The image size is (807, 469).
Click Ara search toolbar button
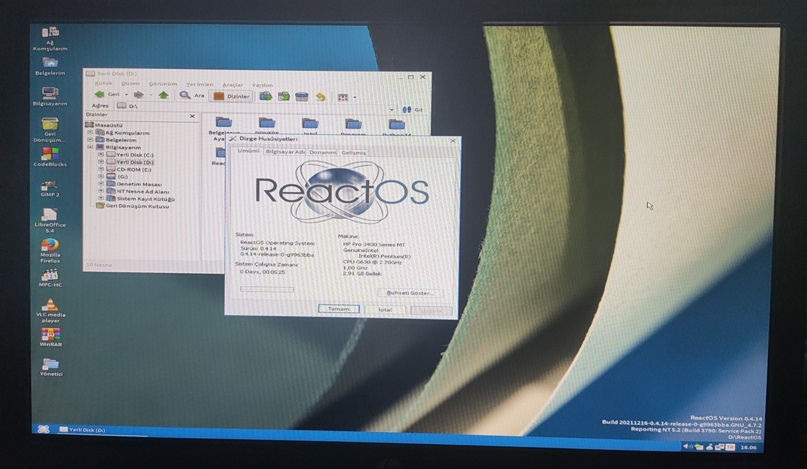tap(191, 95)
